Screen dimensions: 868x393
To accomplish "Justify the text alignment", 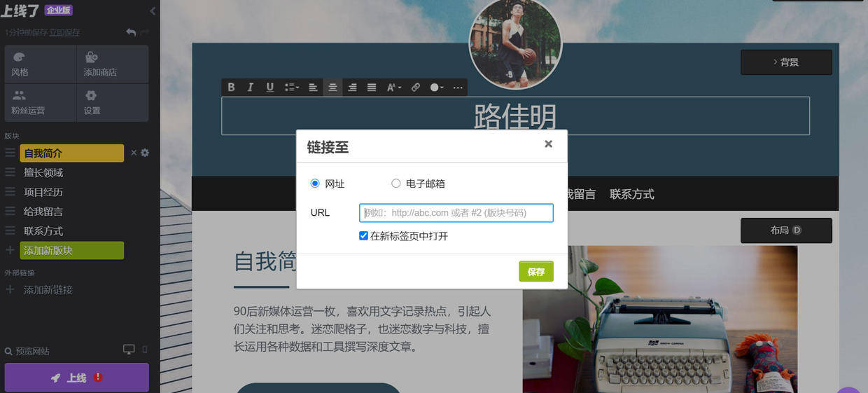I will (372, 88).
